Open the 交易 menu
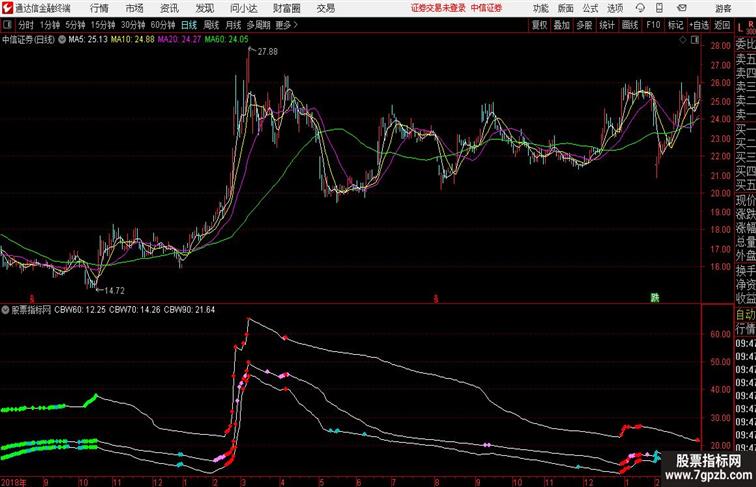The height and width of the screenshot is (487, 756). (326, 8)
